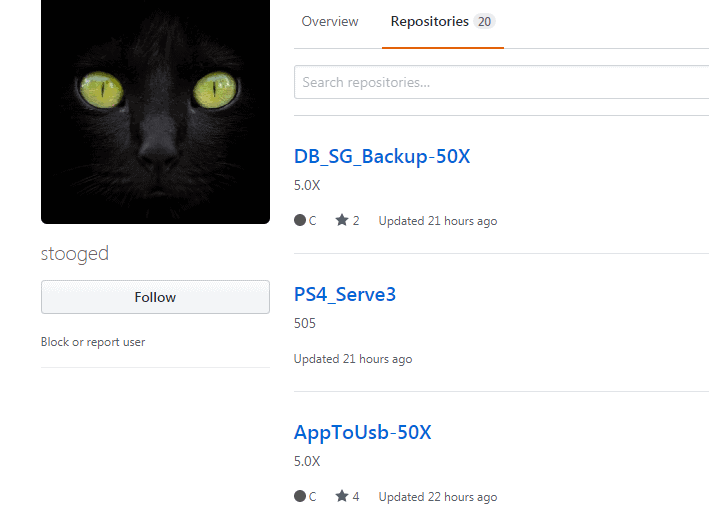Open the PS4_Serve3 repository link
The height and width of the screenshot is (522, 709).
(x=345, y=294)
